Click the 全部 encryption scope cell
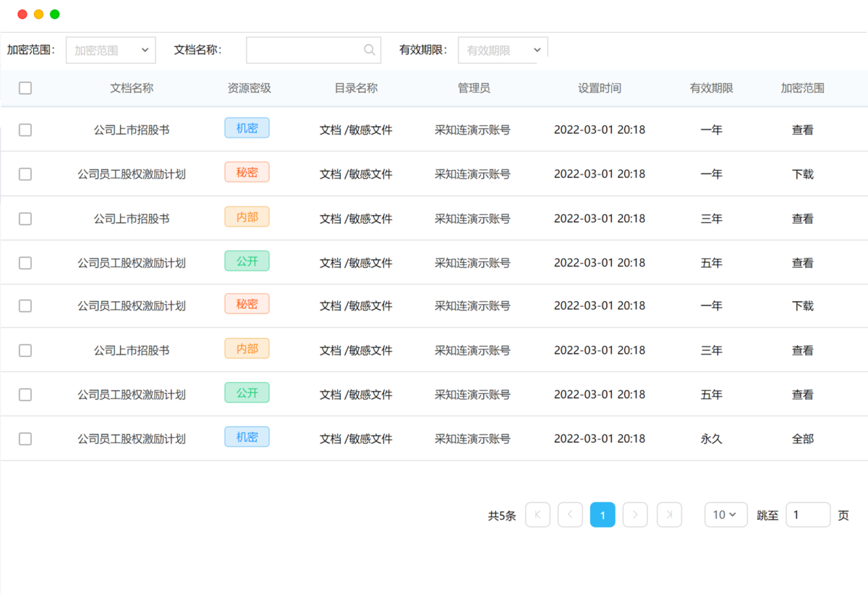This screenshot has width=868, height=600. 803,439
